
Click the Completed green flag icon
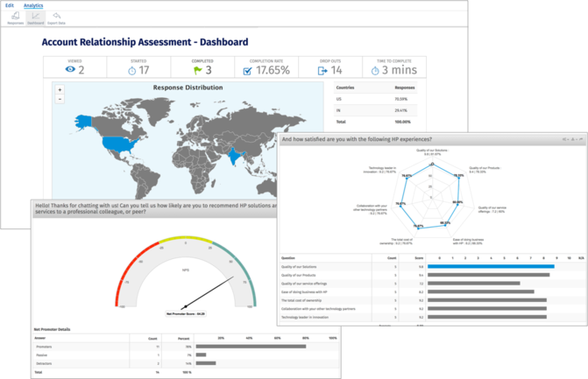pos(198,70)
